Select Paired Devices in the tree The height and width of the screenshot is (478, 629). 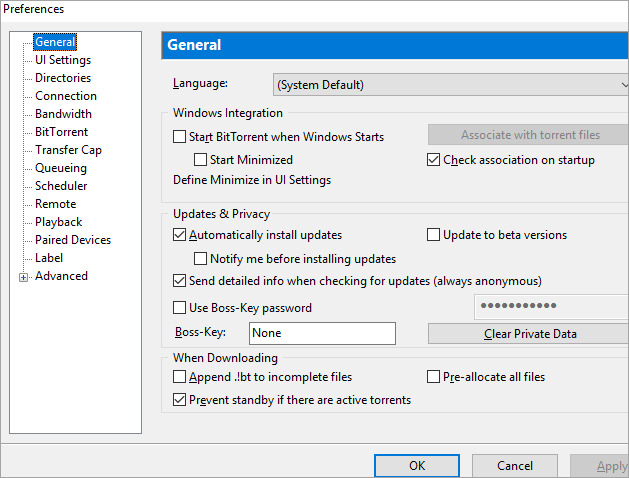(x=73, y=240)
